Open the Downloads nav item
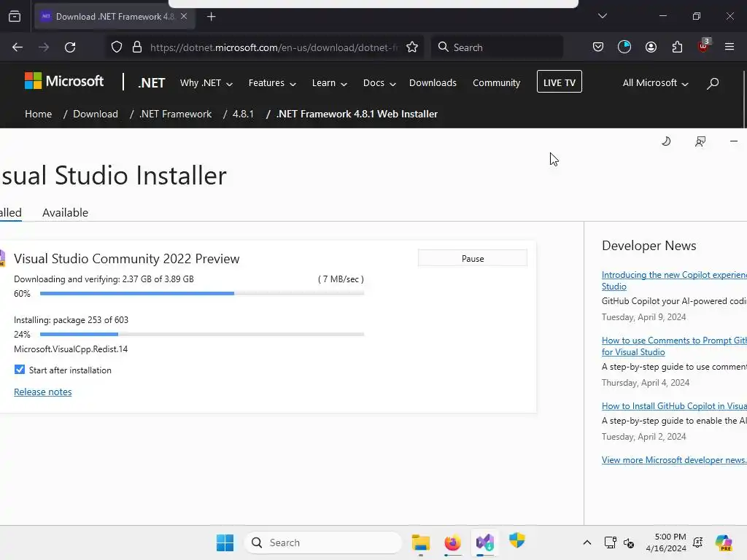 tap(433, 83)
